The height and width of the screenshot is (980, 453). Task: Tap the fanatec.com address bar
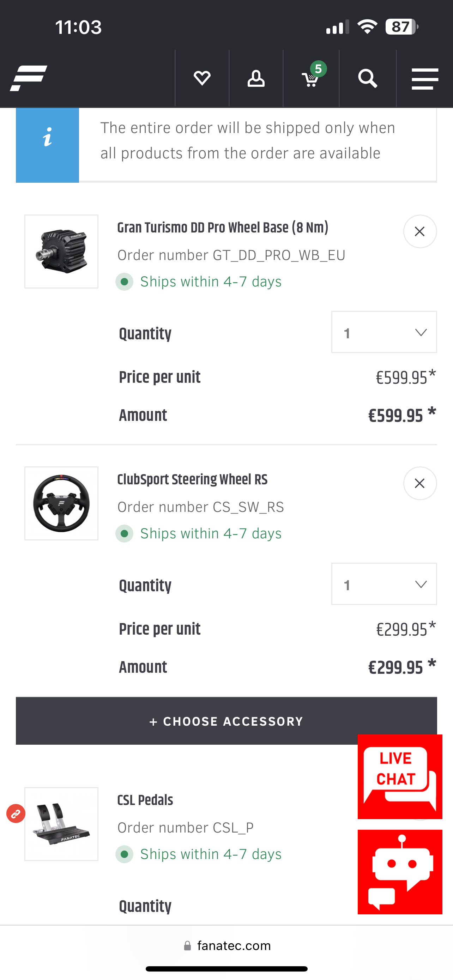[x=227, y=946]
